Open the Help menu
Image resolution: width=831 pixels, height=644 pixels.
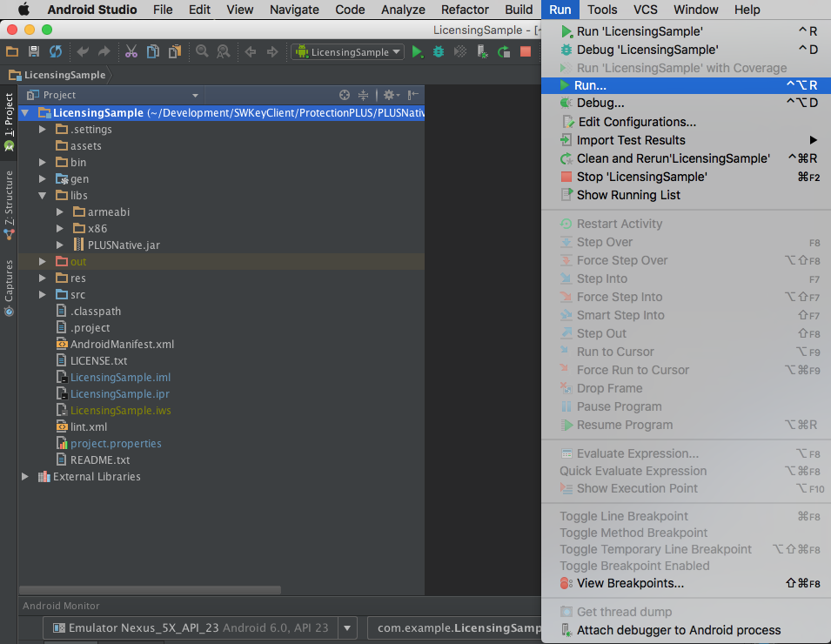747,10
